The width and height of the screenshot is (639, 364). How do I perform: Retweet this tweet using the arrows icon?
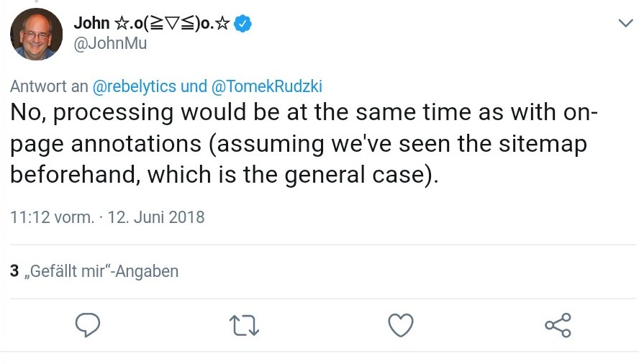pyautogui.click(x=244, y=325)
